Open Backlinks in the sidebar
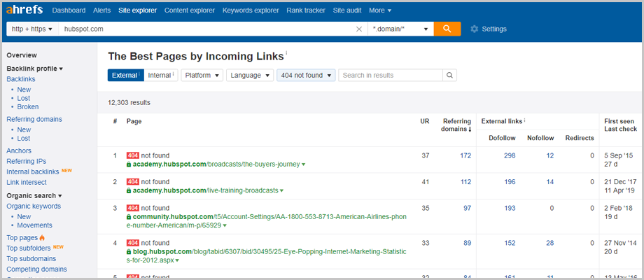The image size is (644, 280). (21, 79)
